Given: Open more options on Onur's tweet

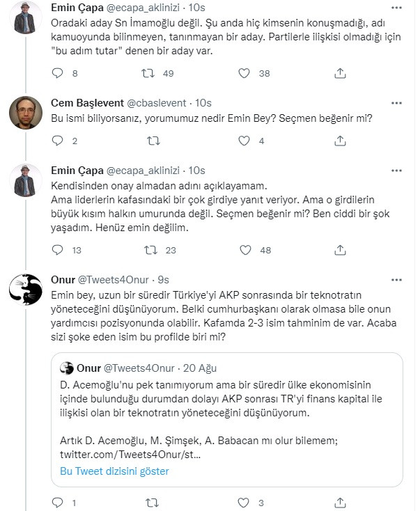Looking at the screenshot, I should [396, 280].
